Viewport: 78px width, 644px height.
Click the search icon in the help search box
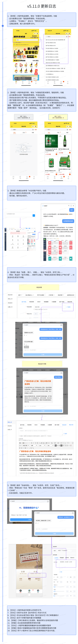(34, 215)
